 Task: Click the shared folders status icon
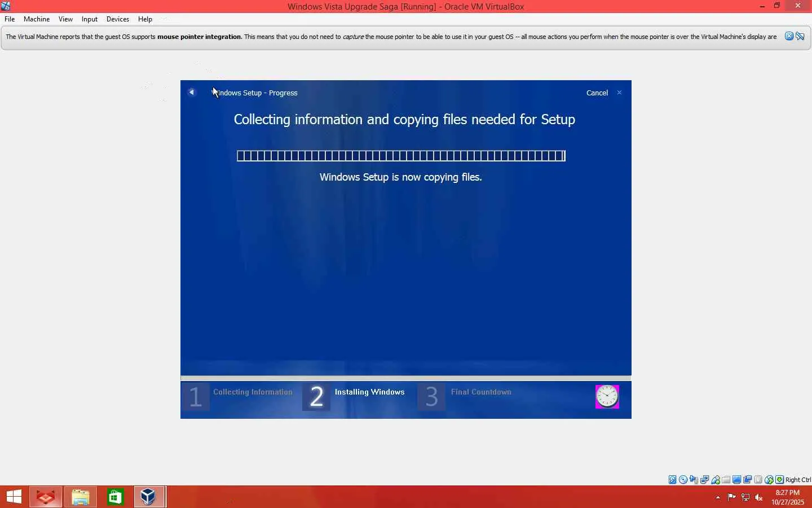point(726,480)
